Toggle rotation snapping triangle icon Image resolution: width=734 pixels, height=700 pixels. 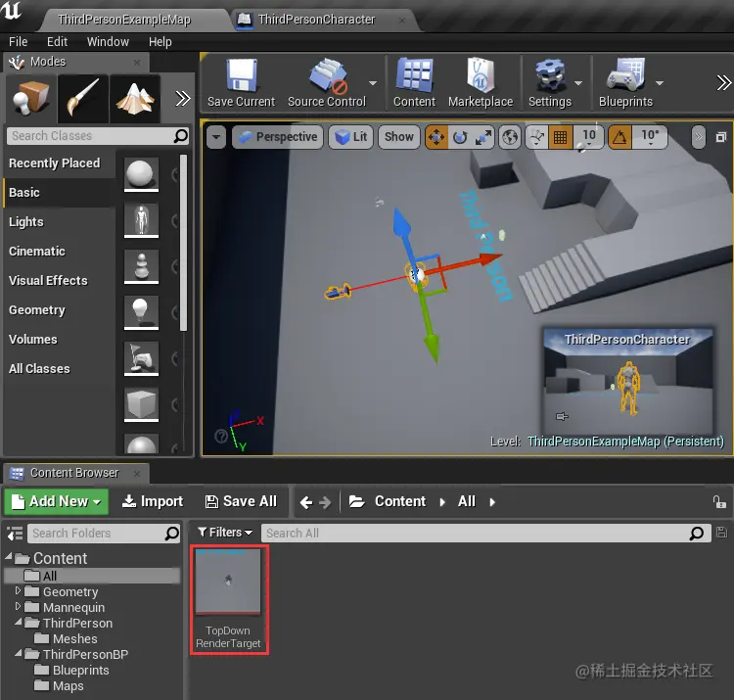(x=619, y=138)
